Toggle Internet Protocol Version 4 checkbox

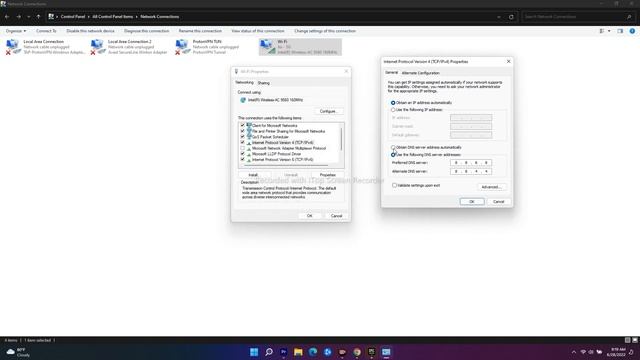(x=242, y=142)
